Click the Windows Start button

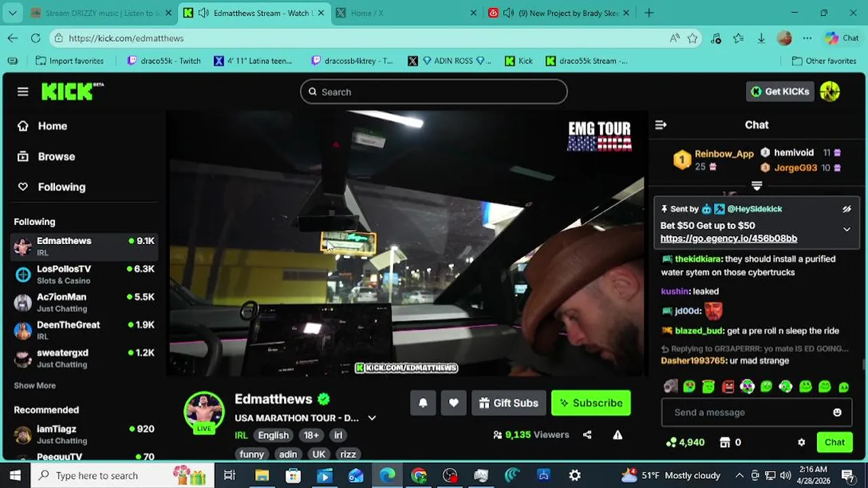click(x=15, y=475)
